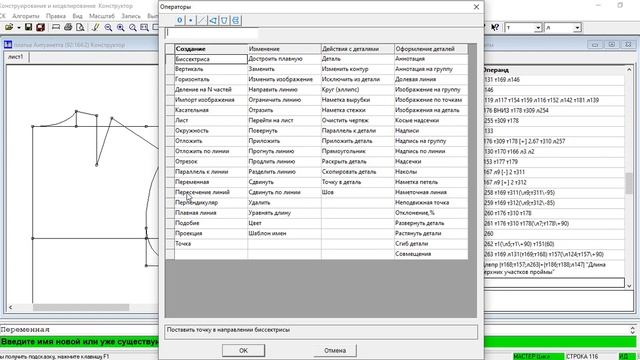This screenshot has width=640, height=360.
Task: Choose the Шаблон имен operator
Action: click(x=284, y=233)
